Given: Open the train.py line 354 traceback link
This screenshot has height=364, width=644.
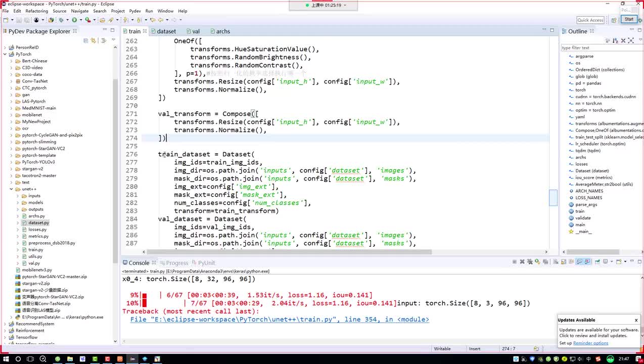Looking at the screenshot, I should click(280, 320).
